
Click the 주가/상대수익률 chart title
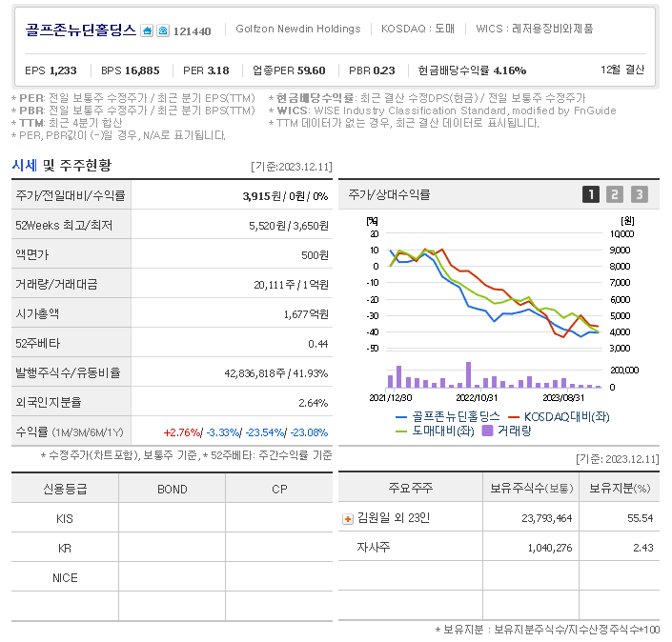point(389,195)
